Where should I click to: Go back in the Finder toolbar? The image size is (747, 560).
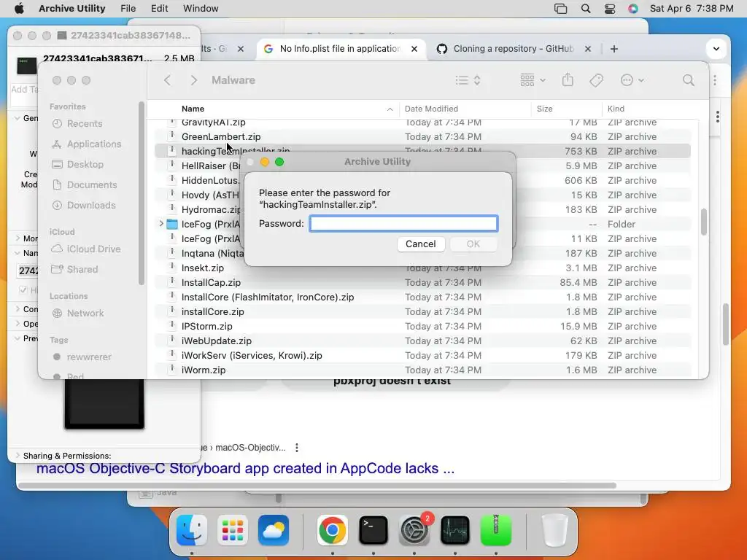tap(167, 80)
